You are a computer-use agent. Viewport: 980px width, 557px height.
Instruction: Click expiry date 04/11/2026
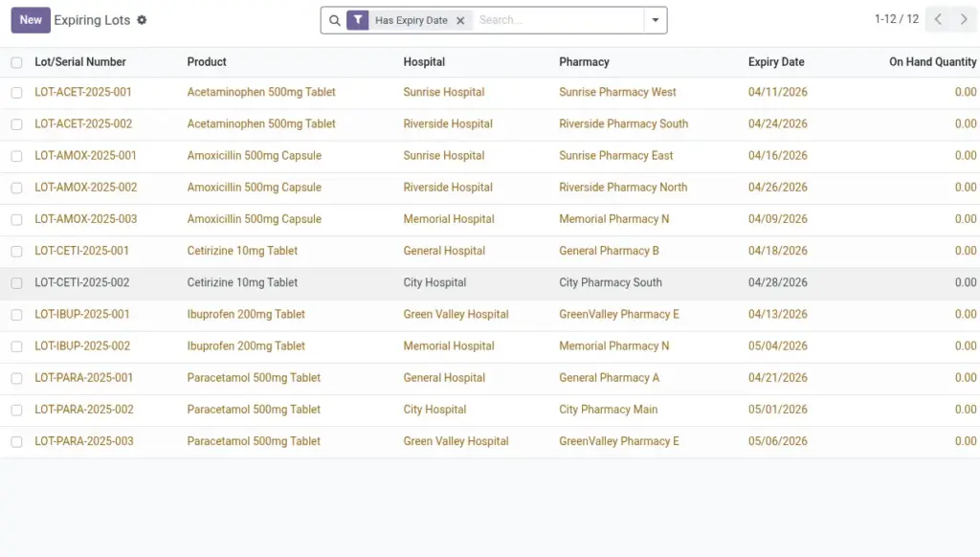point(777,92)
